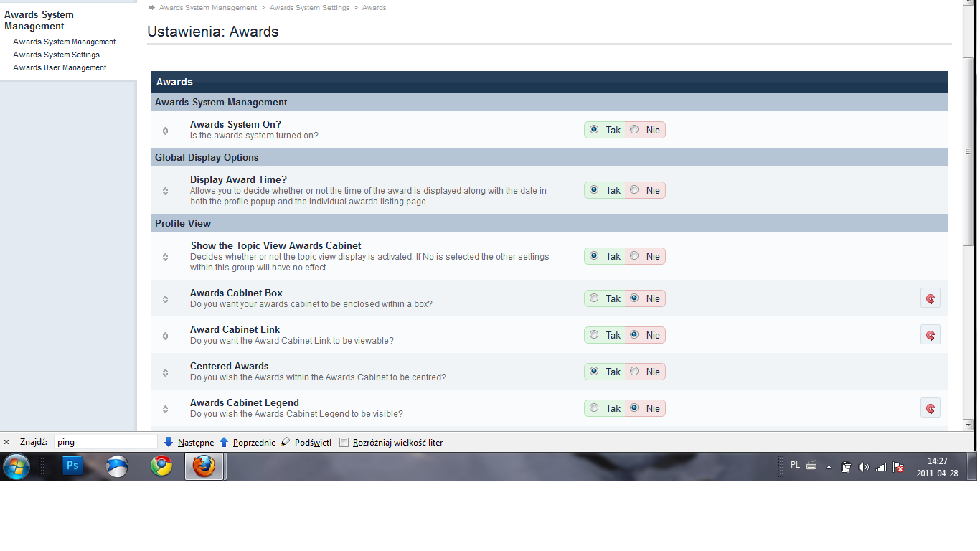Launch Google Chrome from taskbar

[x=161, y=466]
